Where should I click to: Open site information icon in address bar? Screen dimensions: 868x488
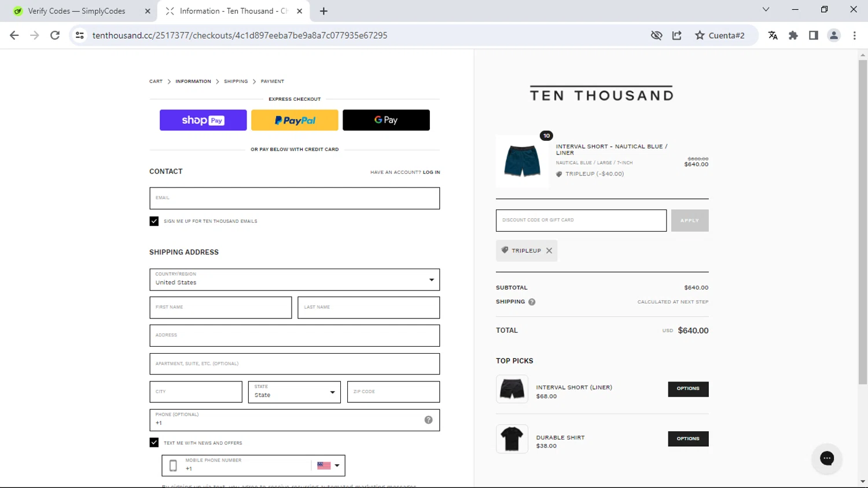pyautogui.click(x=80, y=35)
